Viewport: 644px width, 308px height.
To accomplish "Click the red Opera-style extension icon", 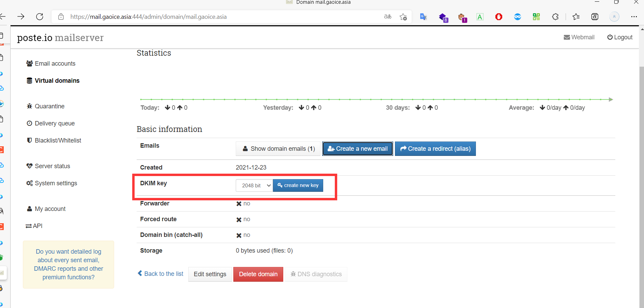I will (498, 17).
